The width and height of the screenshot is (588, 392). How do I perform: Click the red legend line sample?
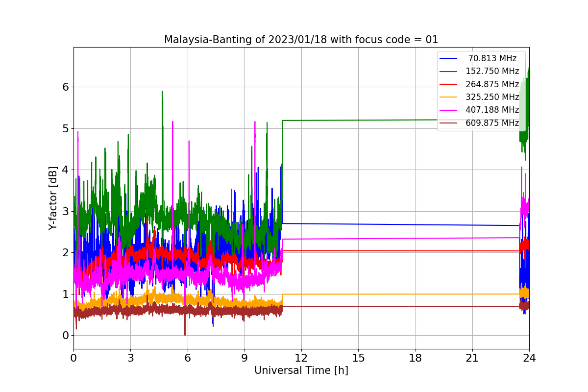448,84
